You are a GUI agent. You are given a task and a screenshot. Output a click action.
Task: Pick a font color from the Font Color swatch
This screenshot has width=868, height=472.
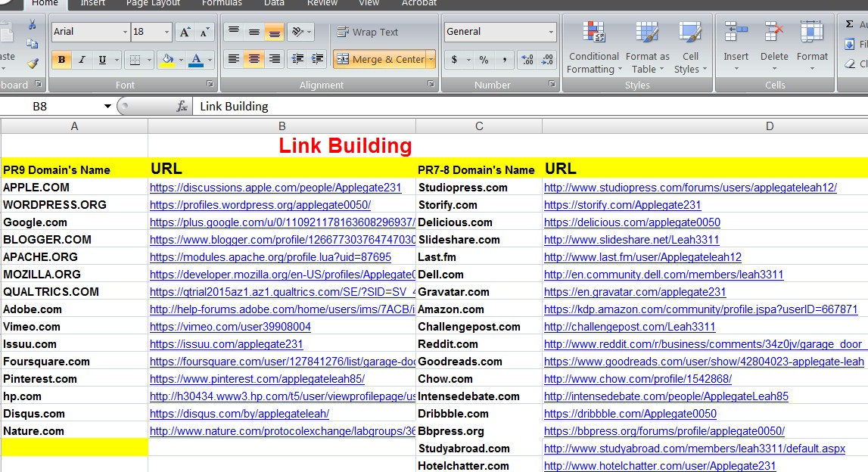(195, 59)
